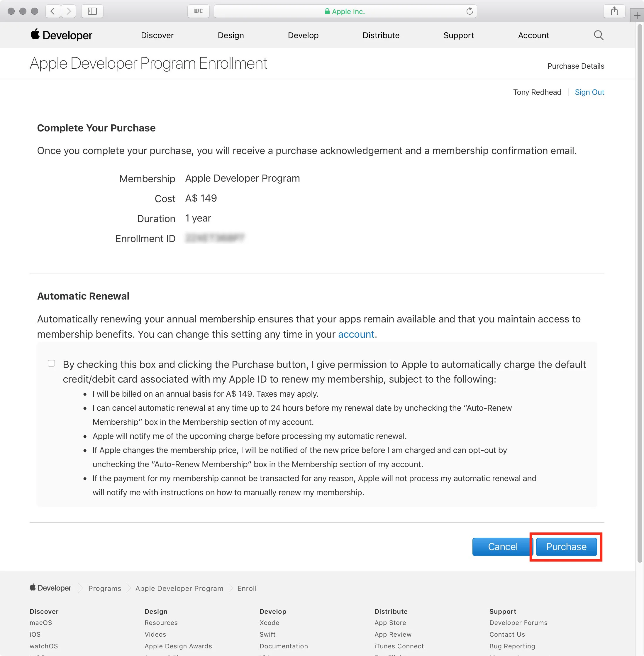Open the macOS footer link
Screen dimensions: 644x656
[41, 623]
